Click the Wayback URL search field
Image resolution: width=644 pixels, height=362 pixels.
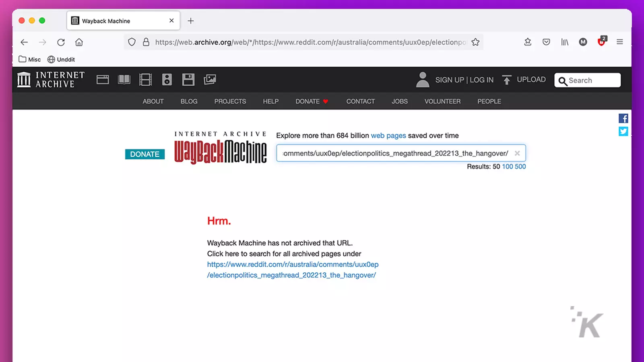coord(401,153)
